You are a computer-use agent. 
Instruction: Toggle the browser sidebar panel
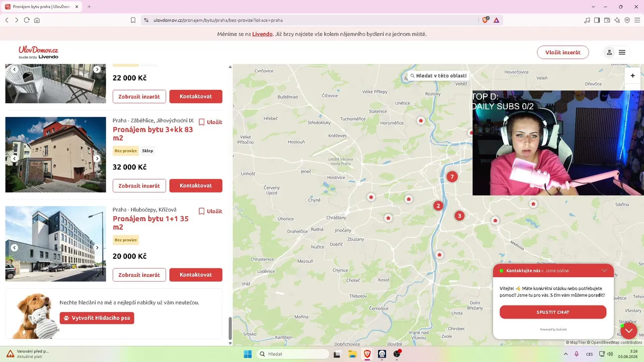pos(597,20)
